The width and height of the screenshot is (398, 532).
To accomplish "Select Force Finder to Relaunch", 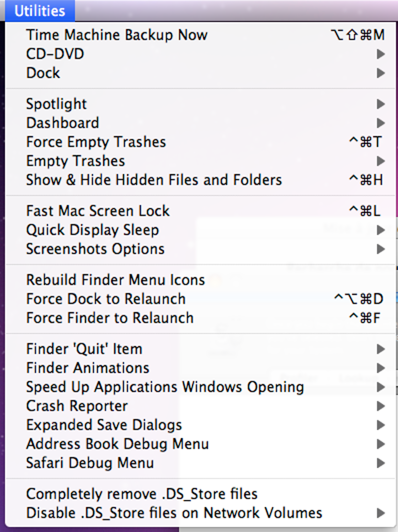I will 201,318.
